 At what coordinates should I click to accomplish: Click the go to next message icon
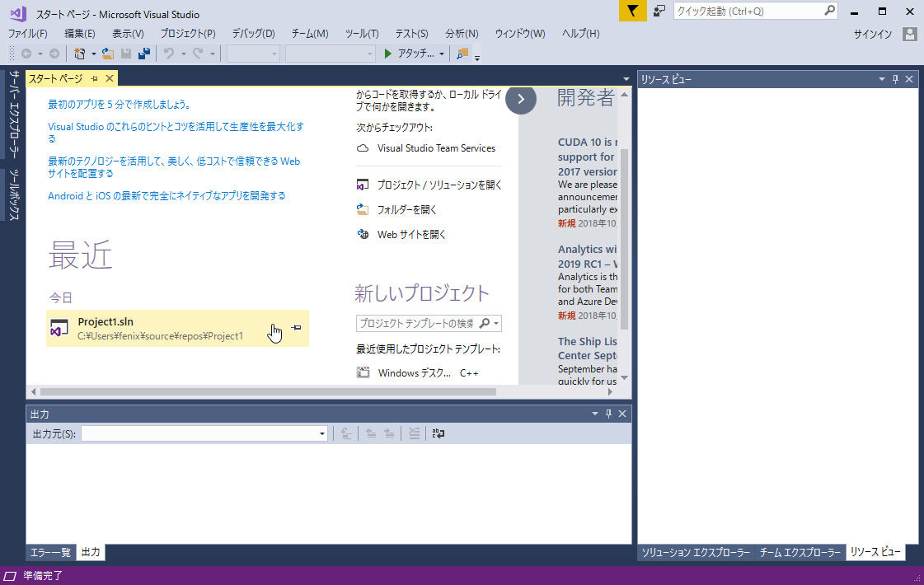389,433
